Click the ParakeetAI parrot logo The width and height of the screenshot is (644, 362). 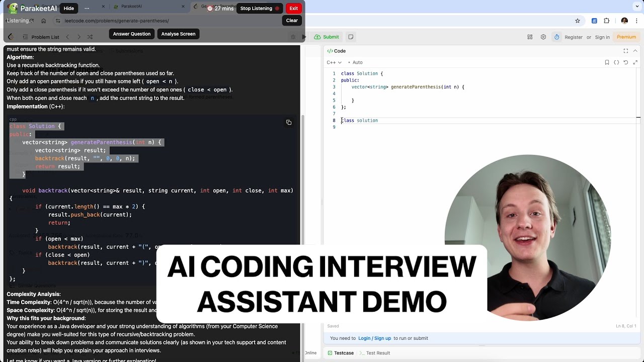[13, 8]
